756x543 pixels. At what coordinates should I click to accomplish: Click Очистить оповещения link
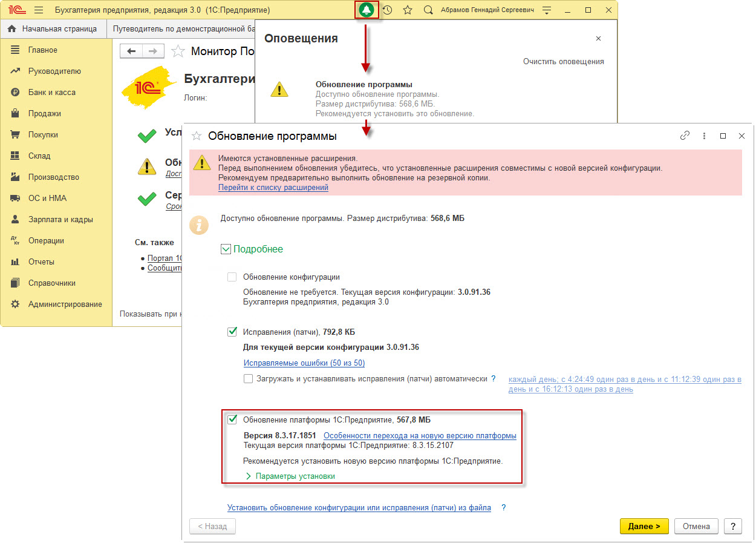click(x=564, y=61)
